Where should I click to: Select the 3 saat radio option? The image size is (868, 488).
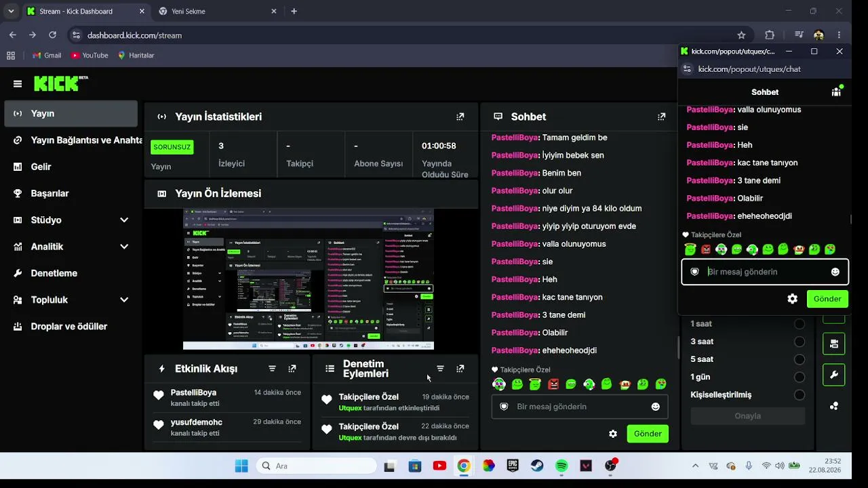click(800, 342)
